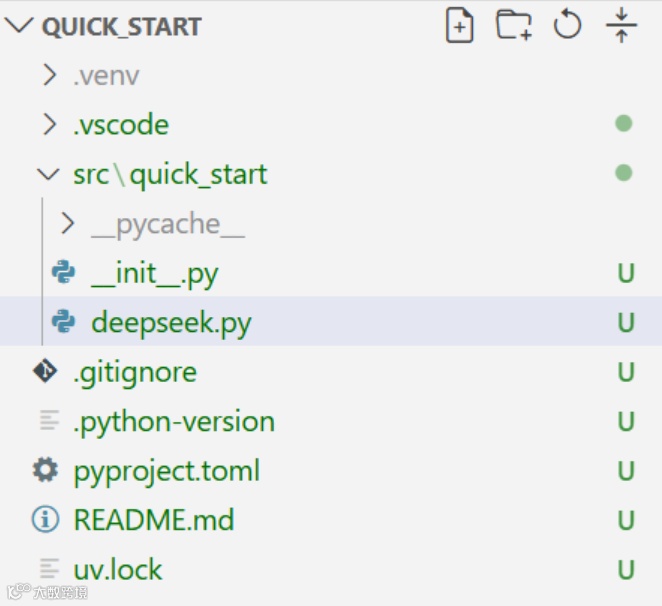Image resolution: width=662 pixels, height=606 pixels.
Task: Click the untracked U badge for pyproject.toml
Action: (x=626, y=471)
